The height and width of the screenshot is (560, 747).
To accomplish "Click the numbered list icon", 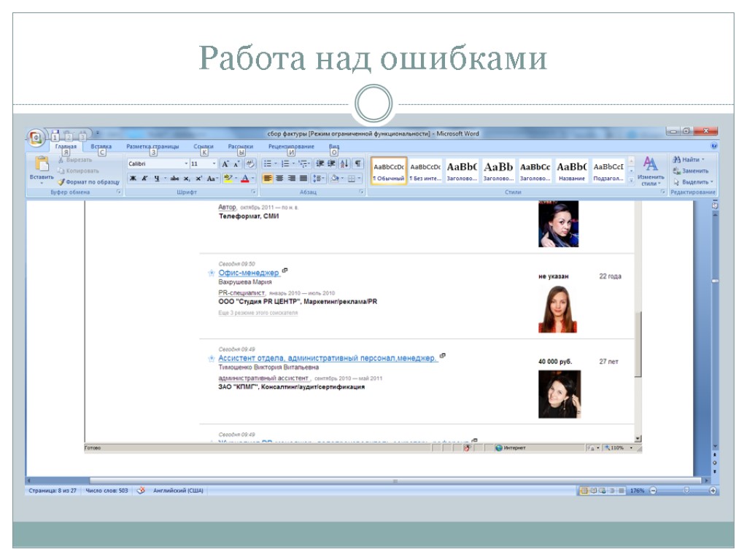I will point(285,164).
